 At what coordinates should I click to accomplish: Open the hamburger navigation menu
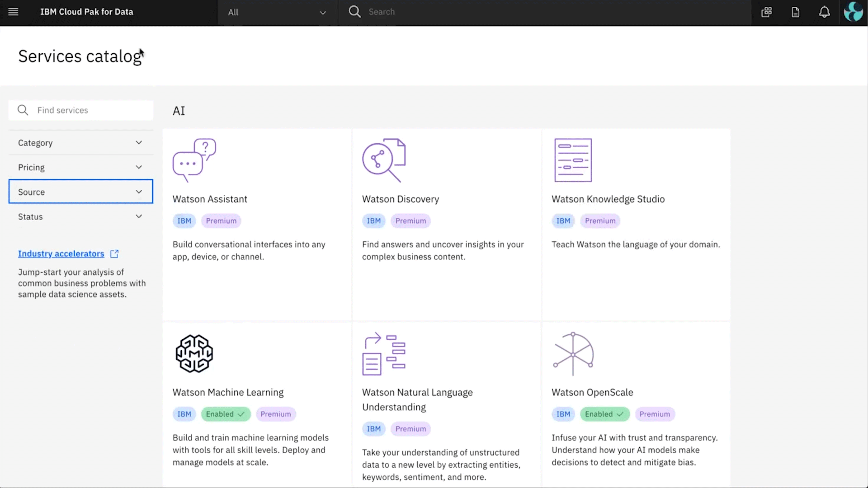point(13,12)
